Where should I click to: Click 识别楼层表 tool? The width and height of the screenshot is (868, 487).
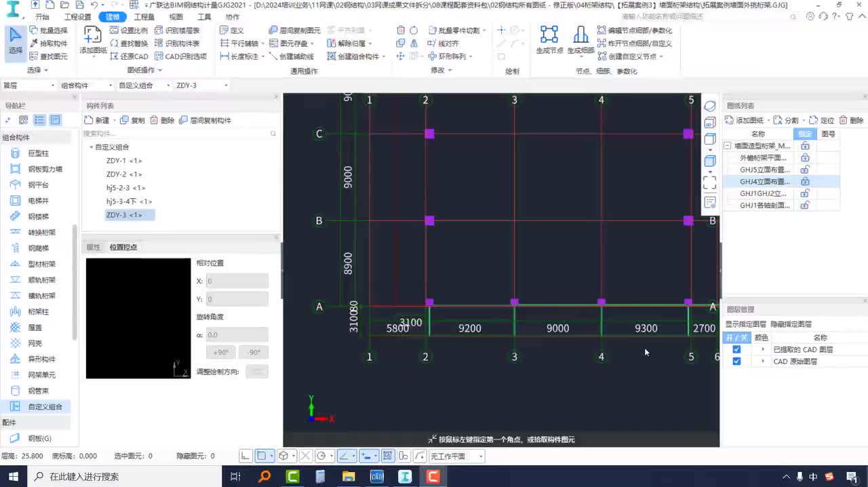pos(177,31)
